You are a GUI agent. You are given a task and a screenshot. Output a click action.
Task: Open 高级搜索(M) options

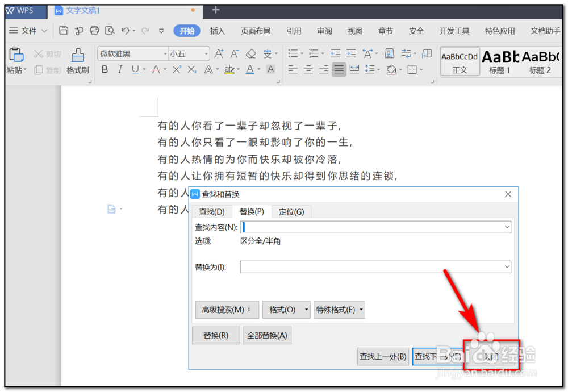[x=227, y=310]
